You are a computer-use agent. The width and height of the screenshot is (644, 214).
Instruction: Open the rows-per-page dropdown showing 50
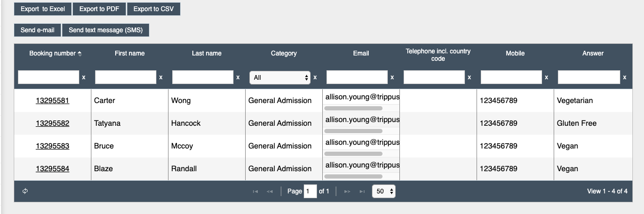384,191
